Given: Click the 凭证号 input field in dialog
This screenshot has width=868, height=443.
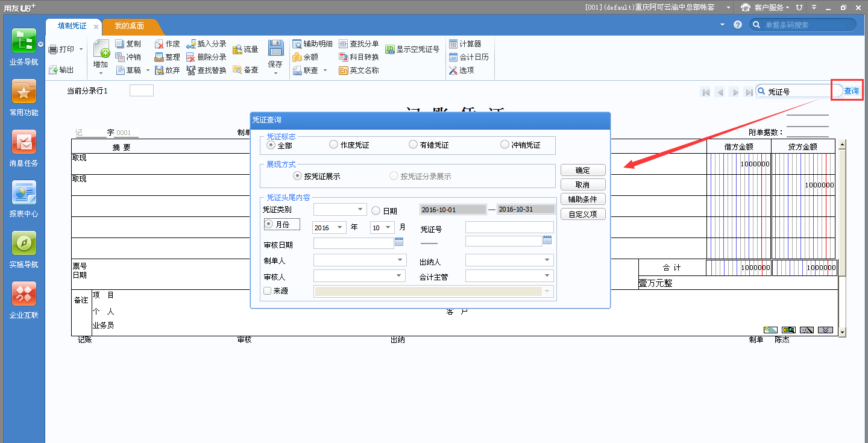Looking at the screenshot, I should [509, 227].
